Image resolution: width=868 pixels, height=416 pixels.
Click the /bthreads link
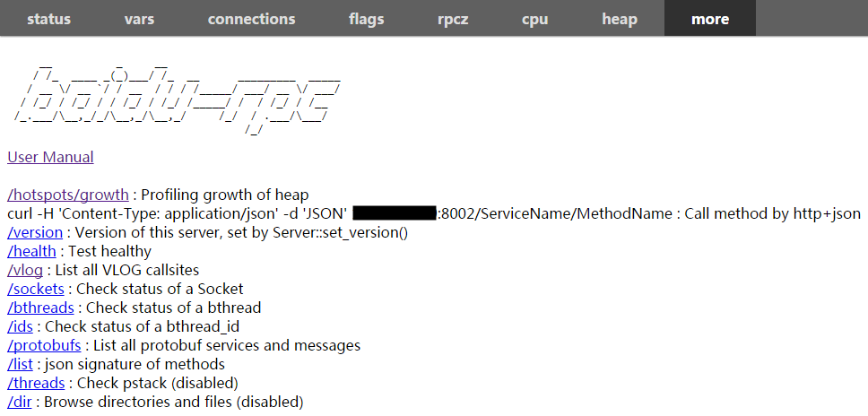(42, 308)
